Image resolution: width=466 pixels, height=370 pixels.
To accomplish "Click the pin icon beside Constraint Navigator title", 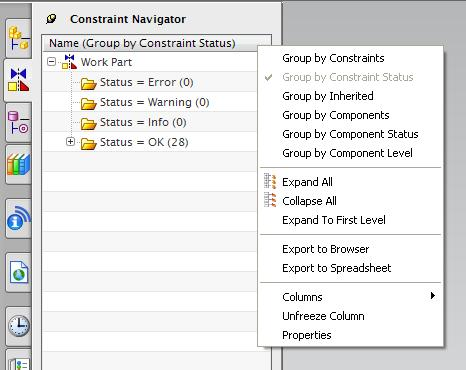I will click(x=51, y=19).
